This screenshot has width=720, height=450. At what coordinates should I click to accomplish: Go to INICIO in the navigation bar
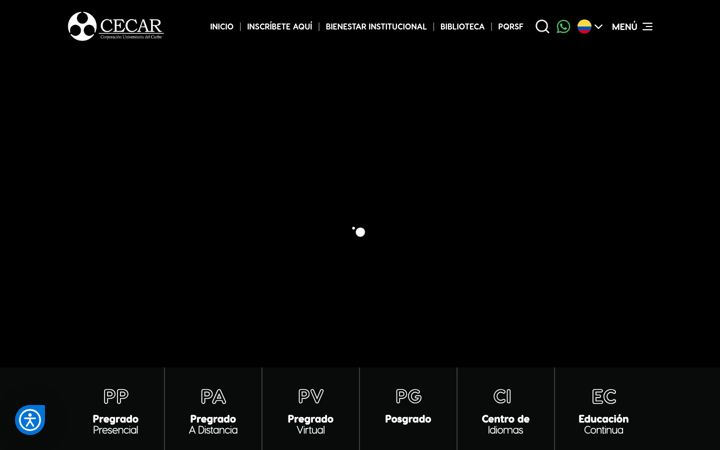222,27
